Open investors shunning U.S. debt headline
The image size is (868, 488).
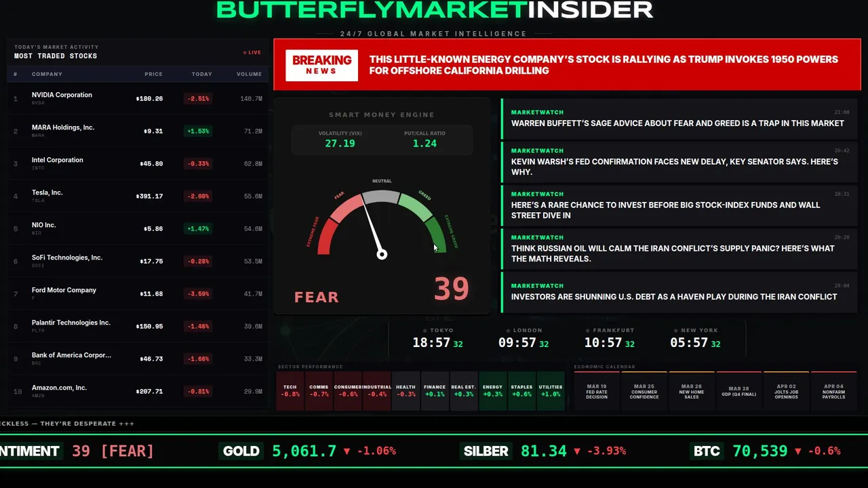tap(679, 292)
